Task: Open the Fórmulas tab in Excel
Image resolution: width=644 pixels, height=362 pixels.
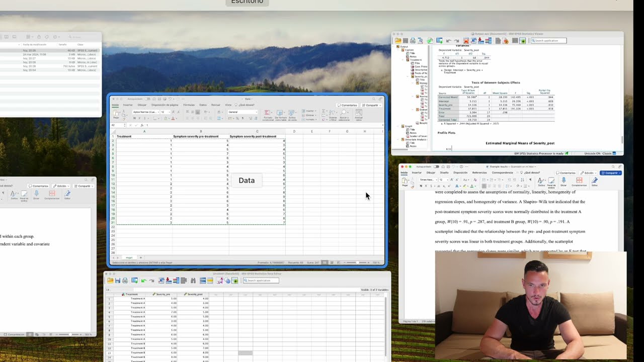Action: (189, 105)
